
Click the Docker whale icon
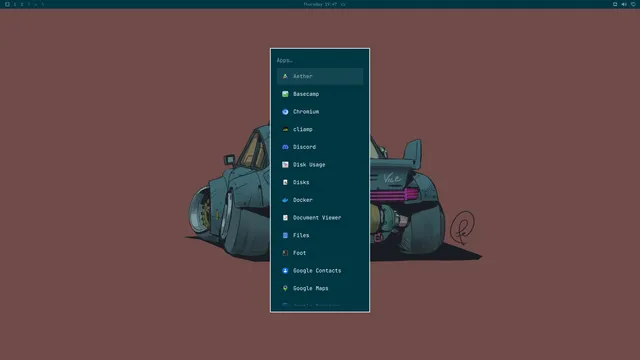tap(285, 200)
